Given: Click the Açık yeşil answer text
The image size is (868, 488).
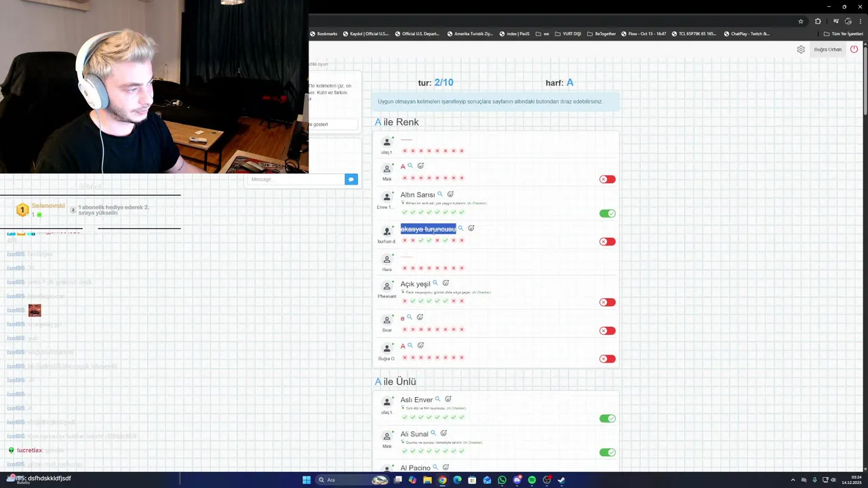Looking at the screenshot, I should (x=415, y=284).
